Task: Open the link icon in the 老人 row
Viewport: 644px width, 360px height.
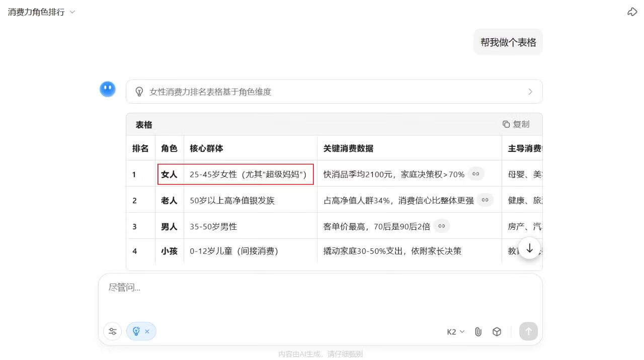Action: (485, 200)
